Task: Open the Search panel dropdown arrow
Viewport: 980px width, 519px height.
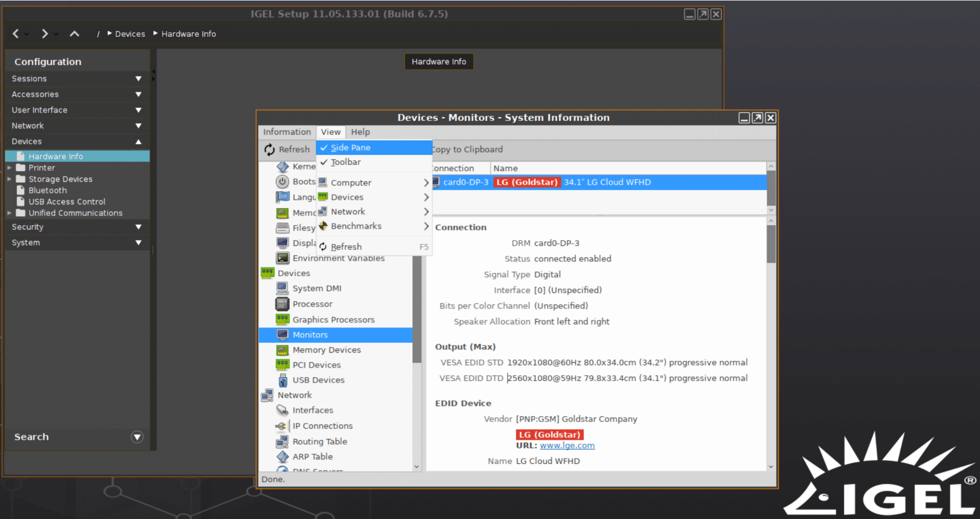Action: coord(137,437)
